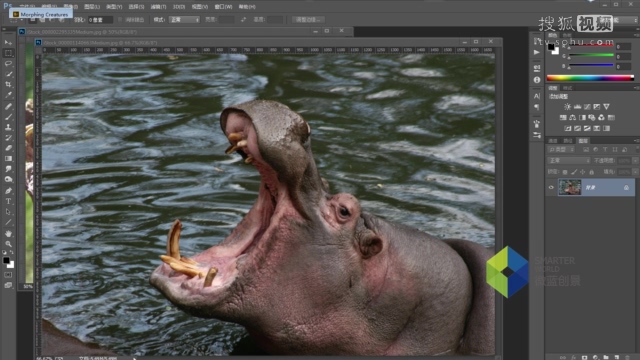
Task: Select the Dodge tool
Action: [x=8, y=180]
